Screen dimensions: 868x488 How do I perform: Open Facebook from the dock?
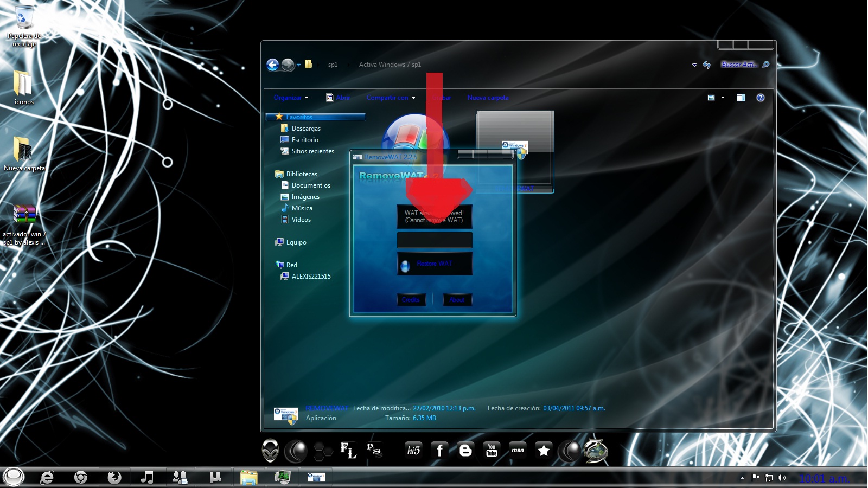pyautogui.click(x=439, y=450)
